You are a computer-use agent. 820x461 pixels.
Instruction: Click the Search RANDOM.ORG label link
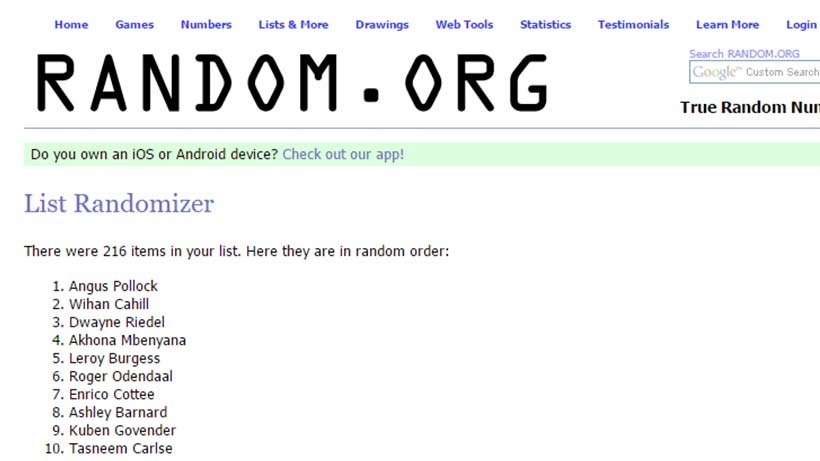click(x=744, y=54)
